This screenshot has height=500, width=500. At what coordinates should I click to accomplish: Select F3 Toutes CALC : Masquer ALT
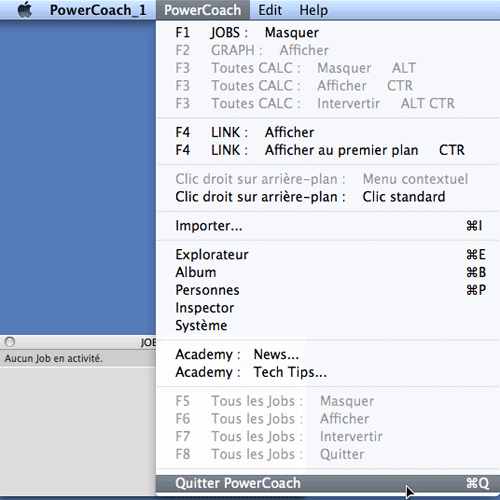328,68
